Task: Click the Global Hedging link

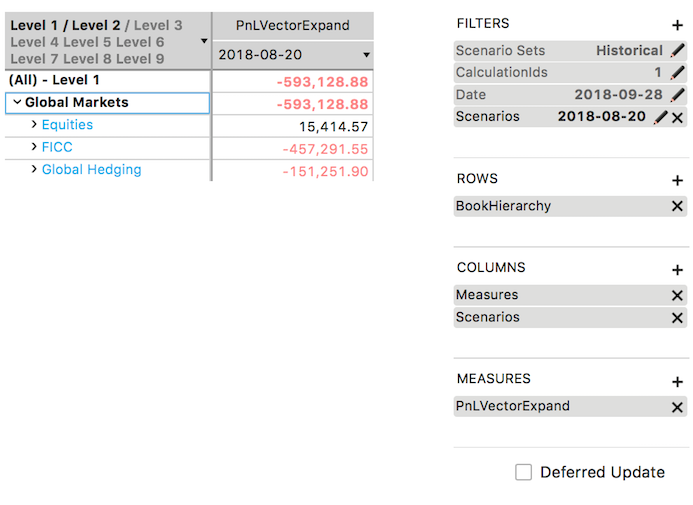Action: point(91,170)
